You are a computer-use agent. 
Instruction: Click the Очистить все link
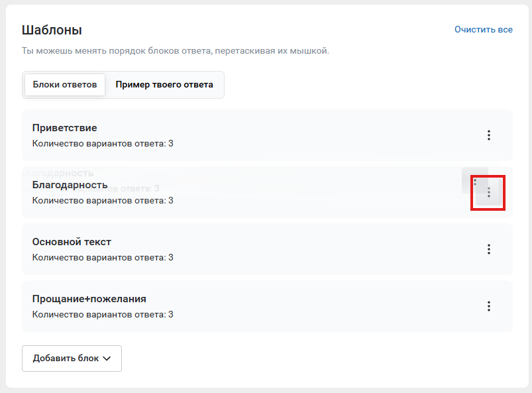click(483, 30)
